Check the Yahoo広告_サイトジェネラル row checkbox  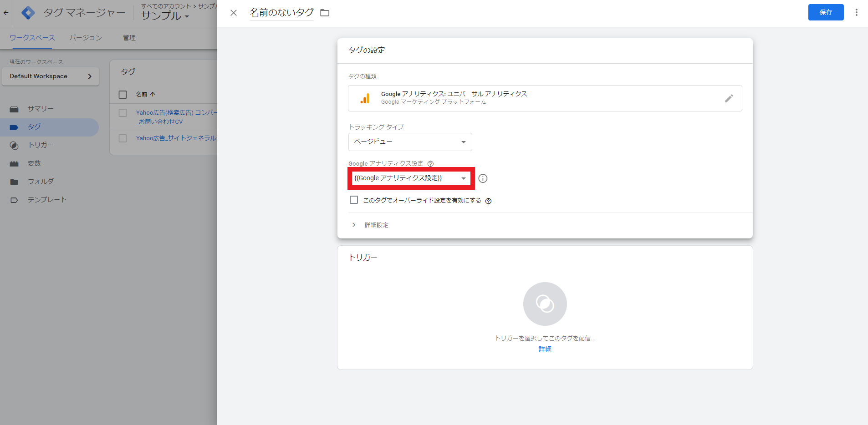(x=123, y=138)
